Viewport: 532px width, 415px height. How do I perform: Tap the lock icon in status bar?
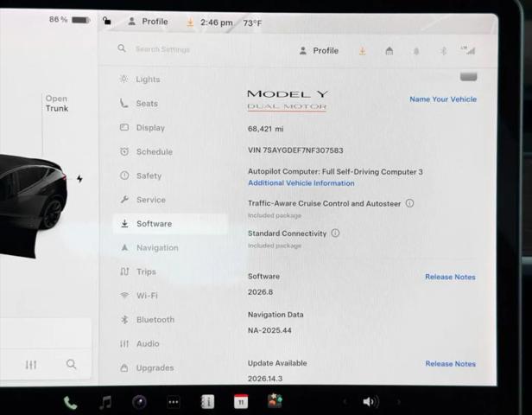tap(106, 21)
